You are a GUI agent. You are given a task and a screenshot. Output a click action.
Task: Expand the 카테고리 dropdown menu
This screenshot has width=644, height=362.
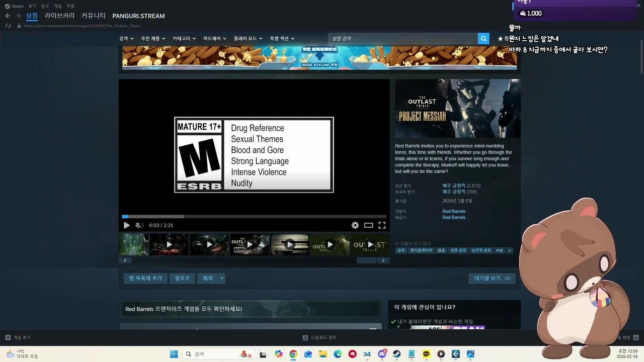(184, 39)
